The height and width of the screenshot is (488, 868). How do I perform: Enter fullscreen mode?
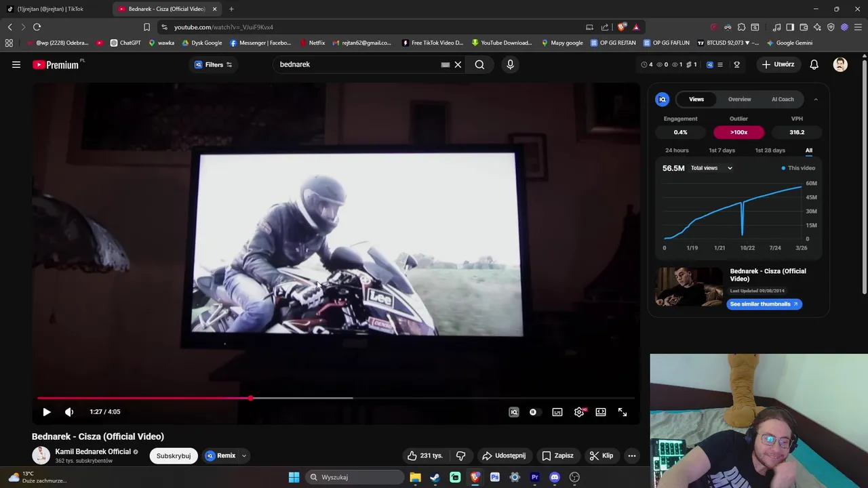coord(623,412)
